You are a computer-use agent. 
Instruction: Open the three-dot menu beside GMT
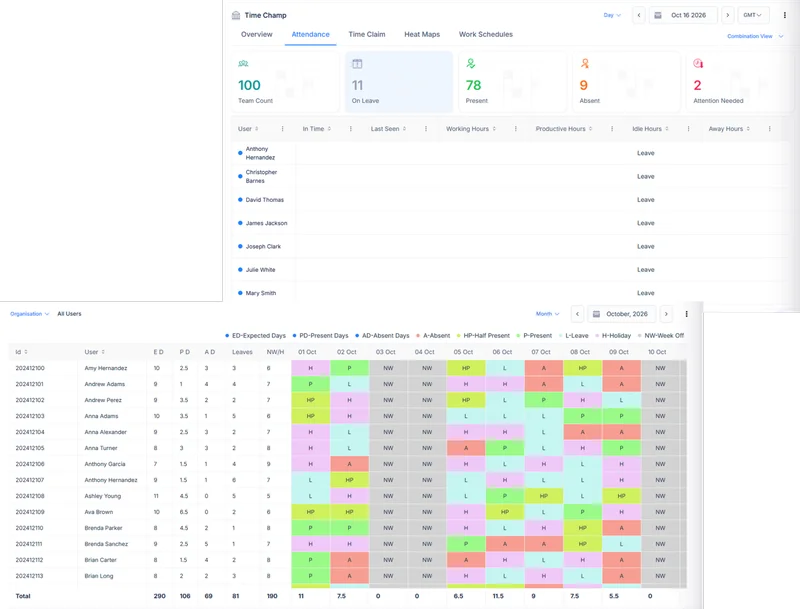click(x=784, y=15)
